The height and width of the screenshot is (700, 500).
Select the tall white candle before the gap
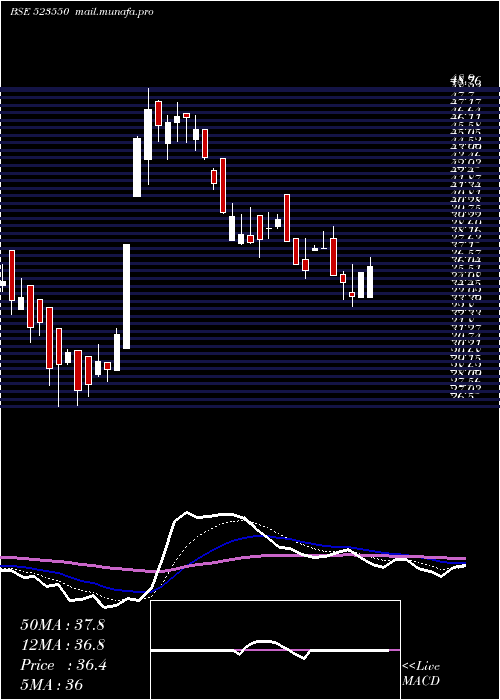[x=127, y=296]
